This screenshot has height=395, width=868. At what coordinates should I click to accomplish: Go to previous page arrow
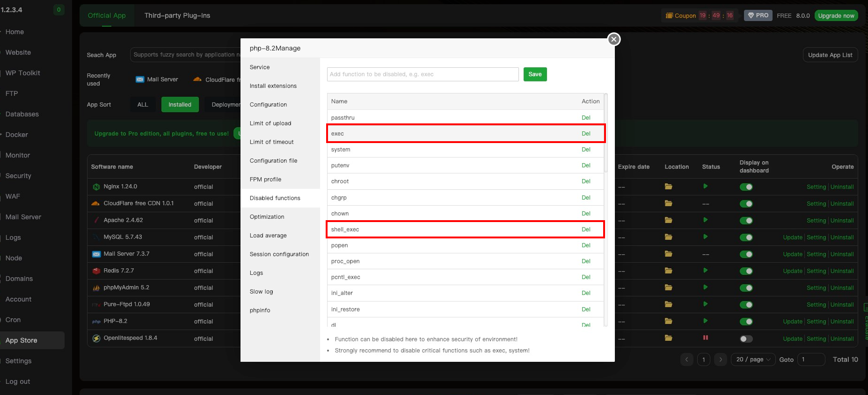[686, 359]
